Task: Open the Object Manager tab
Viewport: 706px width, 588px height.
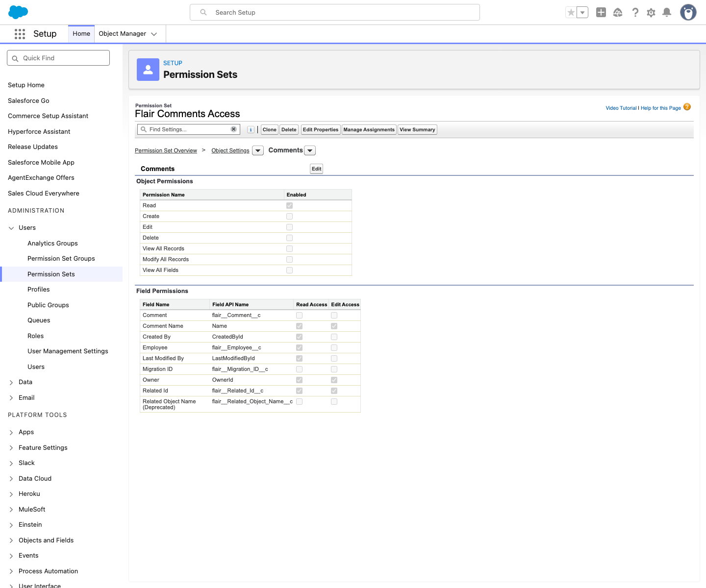Action: pyautogui.click(x=123, y=34)
